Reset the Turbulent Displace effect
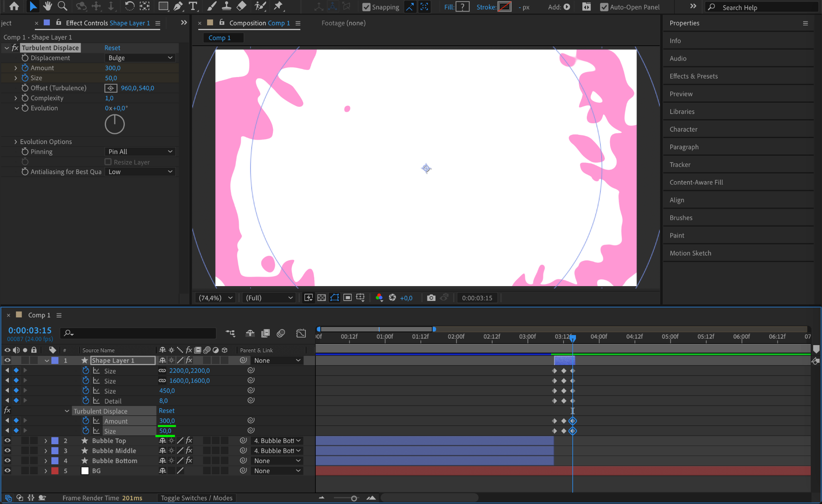The height and width of the screenshot is (504, 822). [112, 48]
